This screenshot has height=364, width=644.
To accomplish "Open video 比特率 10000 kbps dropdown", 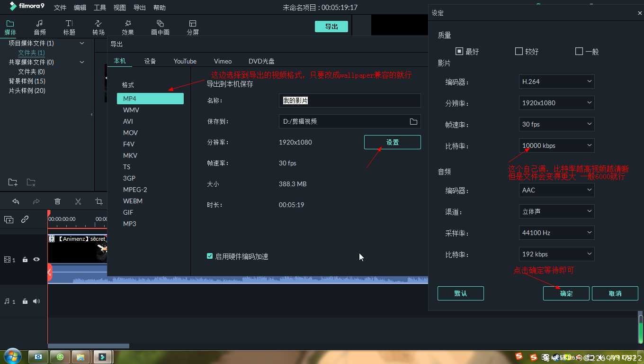I will 556,146.
